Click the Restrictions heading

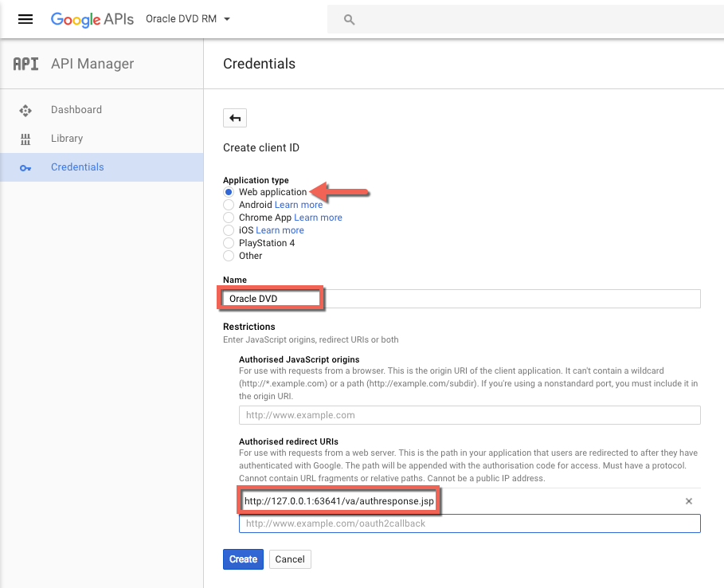(249, 327)
